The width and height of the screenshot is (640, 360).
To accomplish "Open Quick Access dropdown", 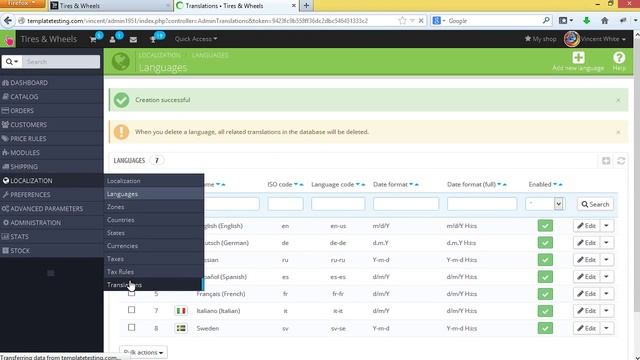I will coord(196,39).
